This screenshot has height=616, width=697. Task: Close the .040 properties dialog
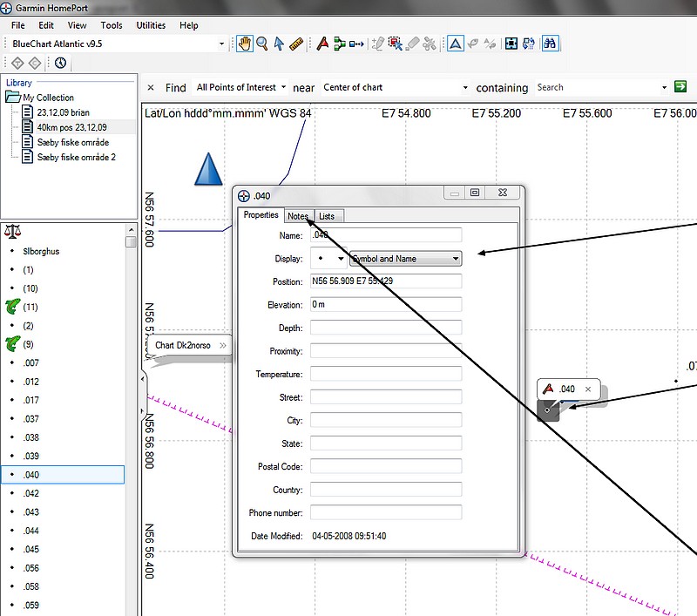tap(503, 193)
